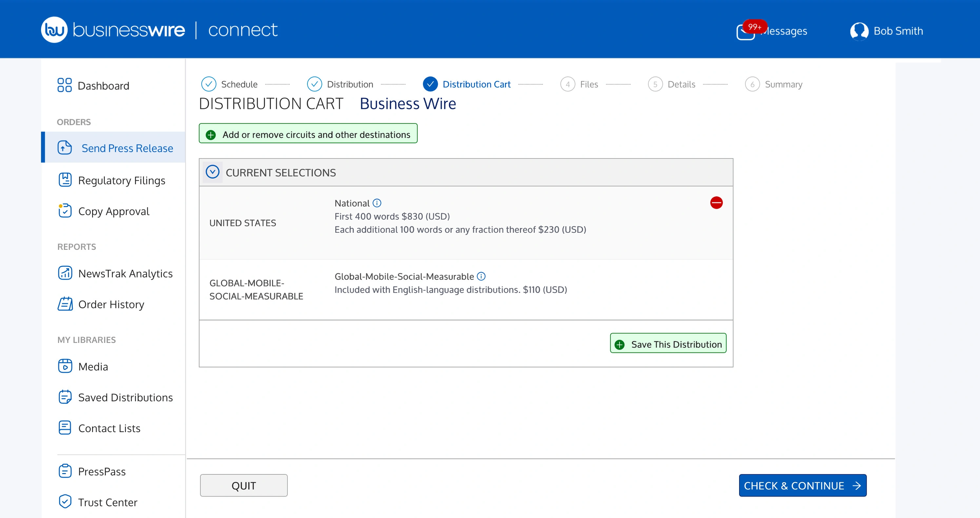The width and height of the screenshot is (980, 518).
Task: Click CHECK & CONTINUE button
Action: point(802,486)
